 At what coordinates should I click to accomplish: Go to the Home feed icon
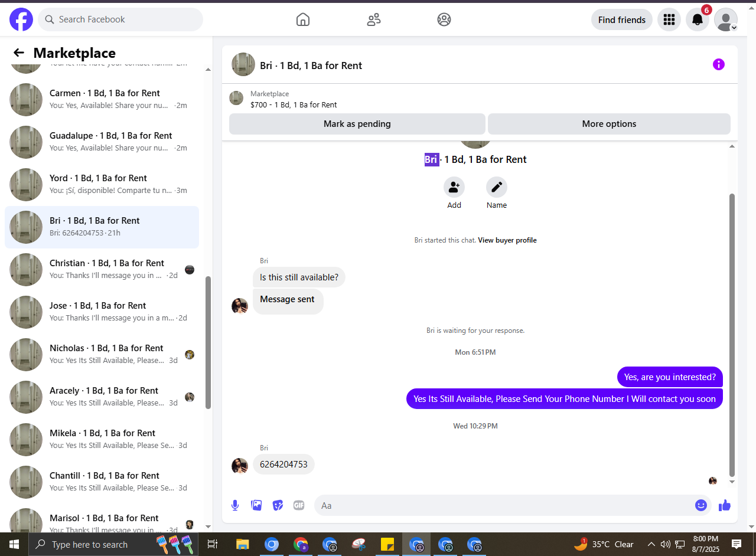click(x=302, y=19)
